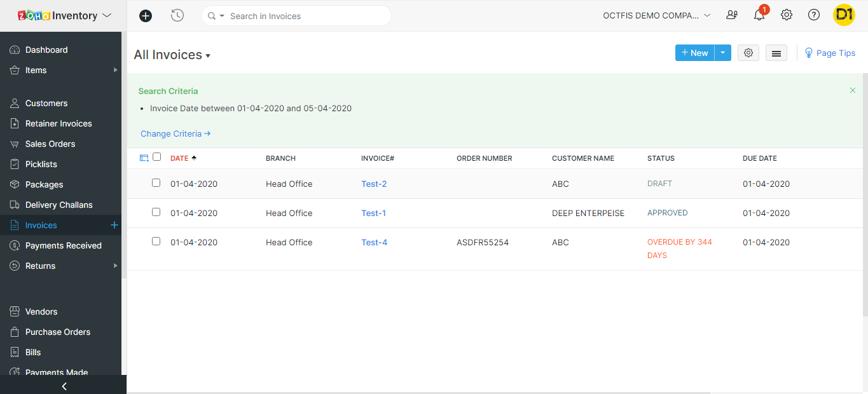Open Payments Received in the sidebar
868x394 pixels.
click(64, 245)
